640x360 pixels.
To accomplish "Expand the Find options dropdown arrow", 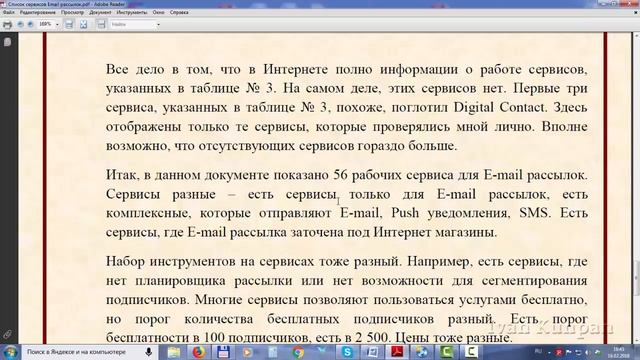I will coord(158,24).
